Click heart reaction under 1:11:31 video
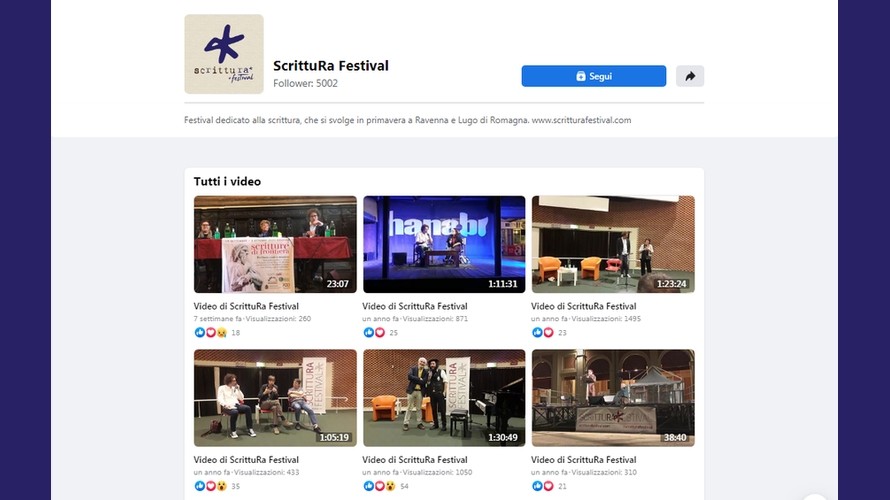 click(380, 333)
